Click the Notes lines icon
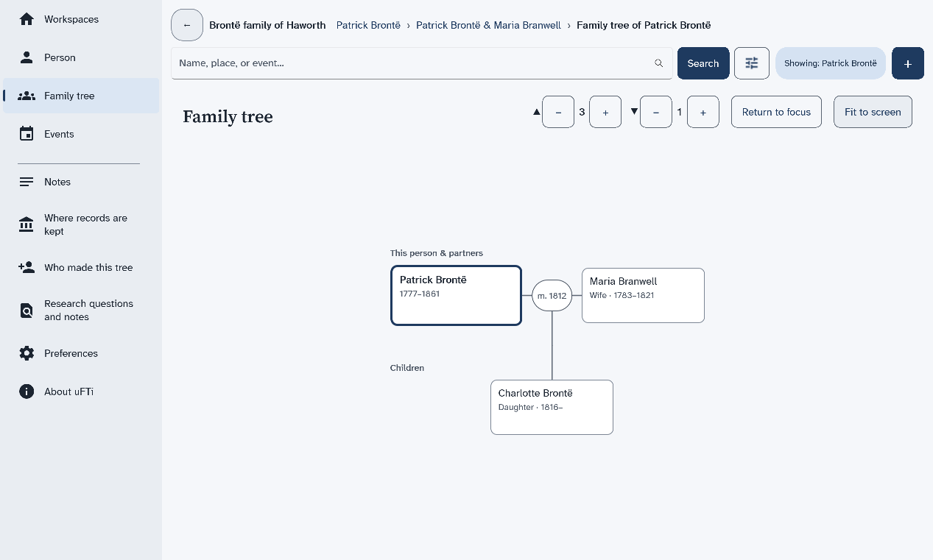This screenshot has height=560, width=933. [27, 182]
